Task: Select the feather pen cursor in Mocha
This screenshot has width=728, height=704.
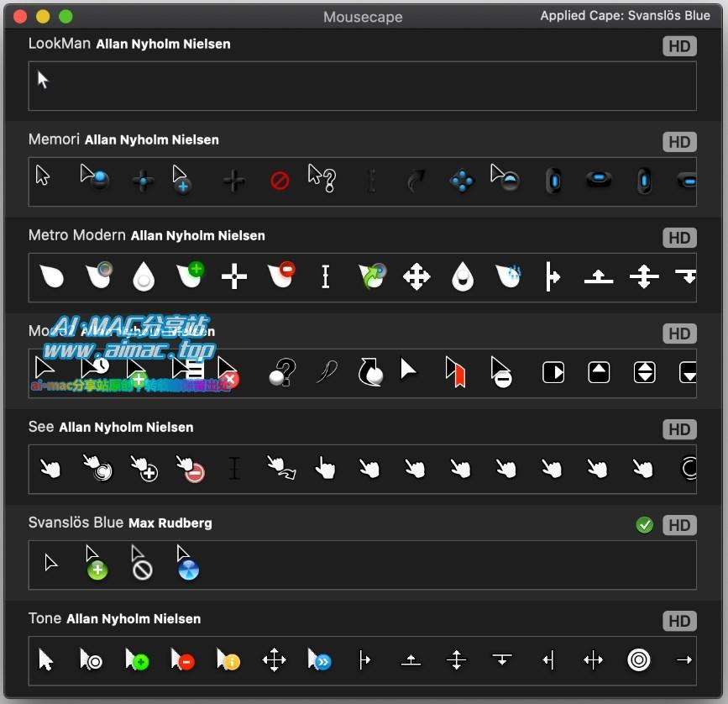Action: [327, 371]
